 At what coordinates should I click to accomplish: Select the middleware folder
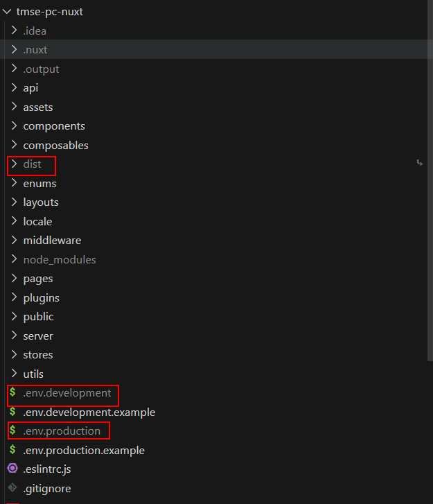pyautogui.click(x=52, y=241)
